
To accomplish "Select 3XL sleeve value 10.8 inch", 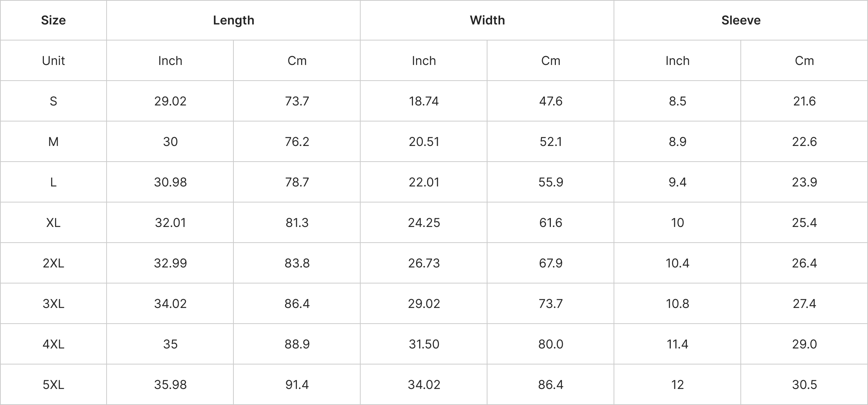I will click(x=677, y=304).
